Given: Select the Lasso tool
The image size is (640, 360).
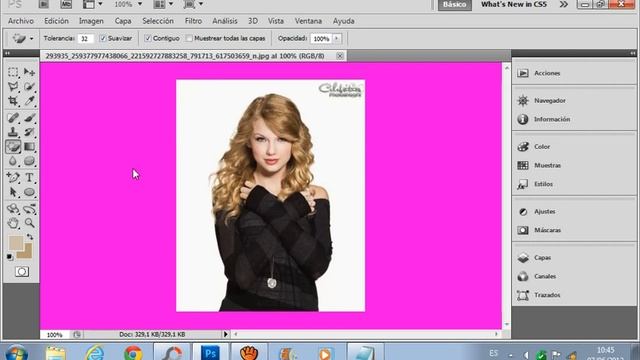Looking at the screenshot, I should (x=13, y=87).
